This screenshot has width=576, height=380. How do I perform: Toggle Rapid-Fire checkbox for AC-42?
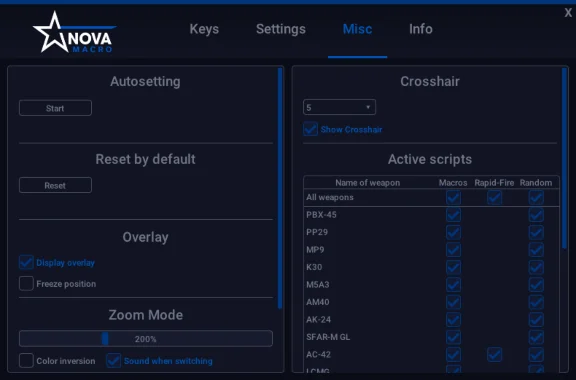pyautogui.click(x=494, y=355)
